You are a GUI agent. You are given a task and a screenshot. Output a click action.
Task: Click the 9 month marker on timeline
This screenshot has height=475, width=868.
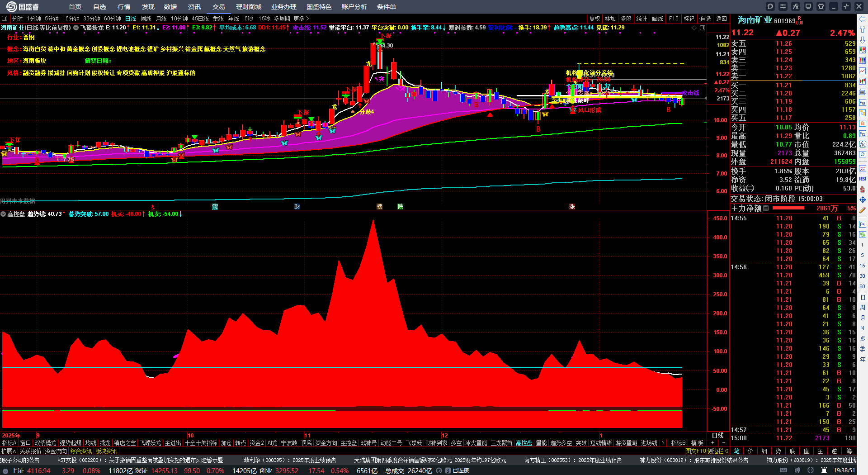pyautogui.click(x=38, y=436)
